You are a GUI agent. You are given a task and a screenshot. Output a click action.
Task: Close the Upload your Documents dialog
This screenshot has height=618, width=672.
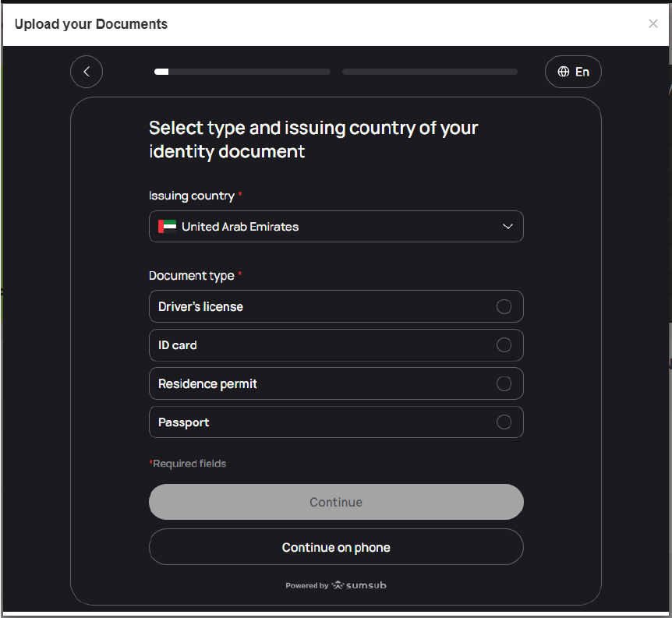[653, 23]
